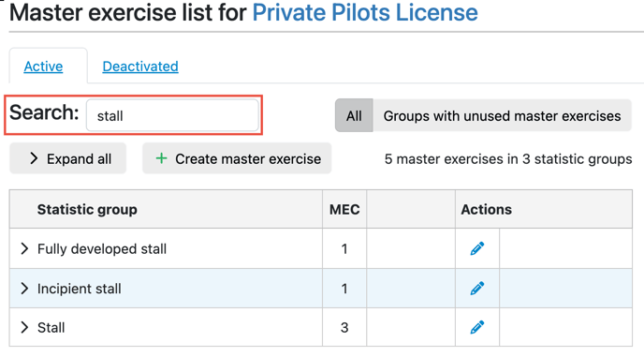Image resolution: width=644 pixels, height=357 pixels.
Task: Select the Fully developed stall row name
Action: coord(102,249)
